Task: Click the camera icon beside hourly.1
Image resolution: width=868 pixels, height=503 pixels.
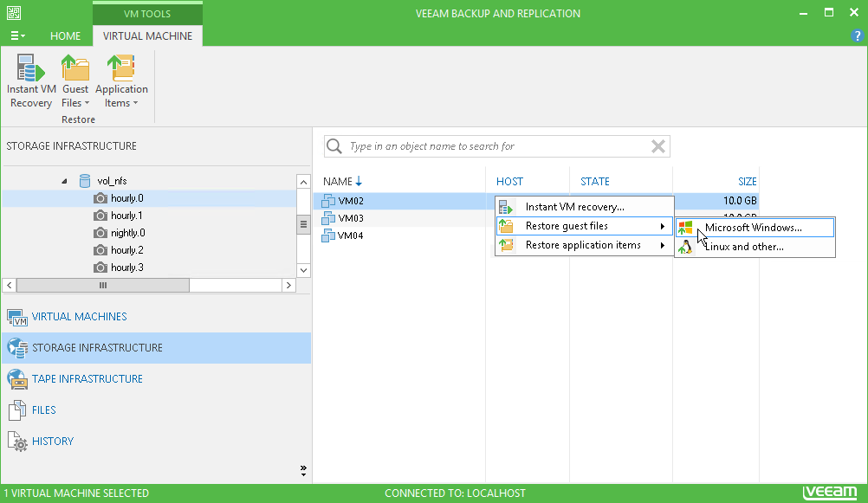Action: pyautogui.click(x=100, y=216)
